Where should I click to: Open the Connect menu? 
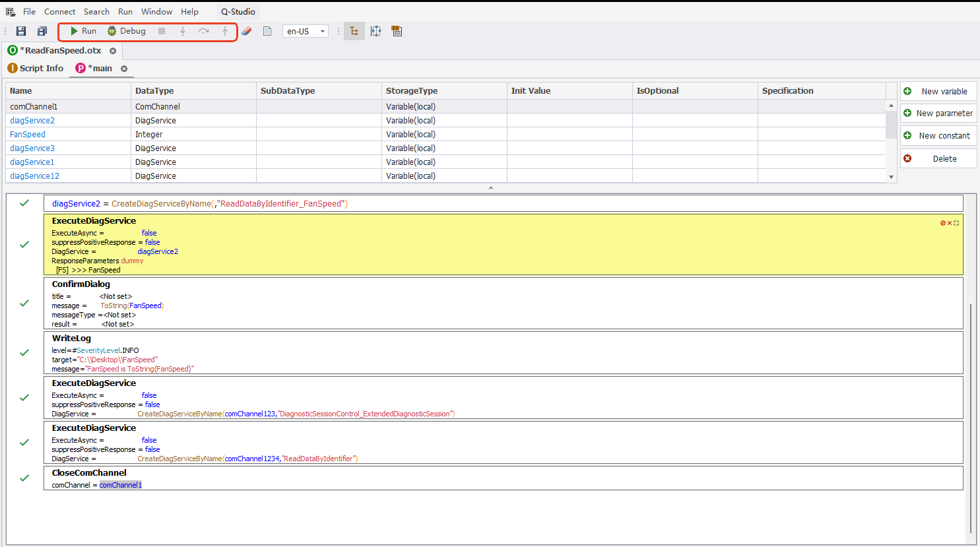point(59,12)
